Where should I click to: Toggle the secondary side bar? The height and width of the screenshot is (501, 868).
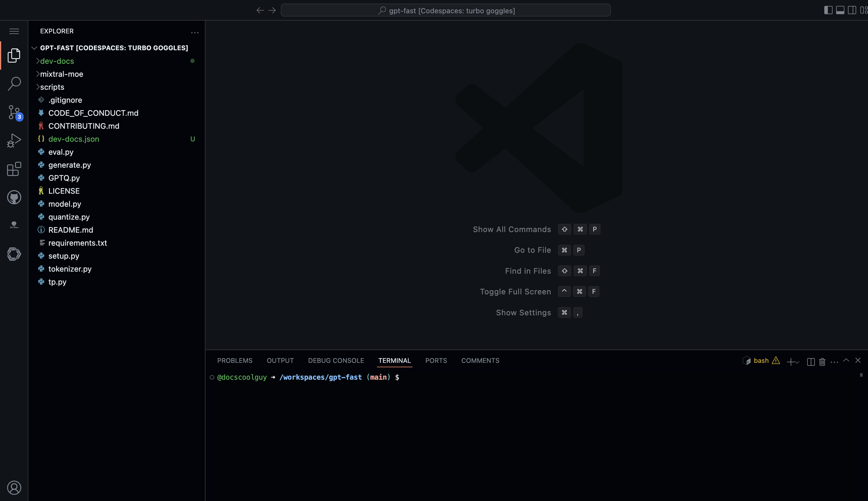click(x=852, y=10)
